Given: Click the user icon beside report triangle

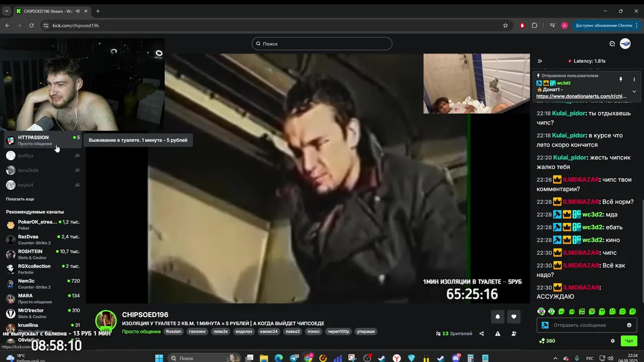Looking at the screenshot, I should point(514,333).
